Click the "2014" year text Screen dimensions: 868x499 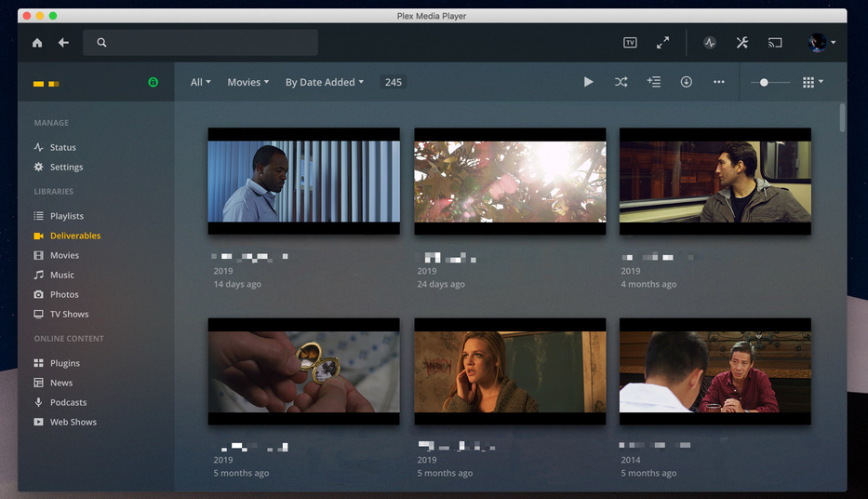pyautogui.click(x=631, y=460)
